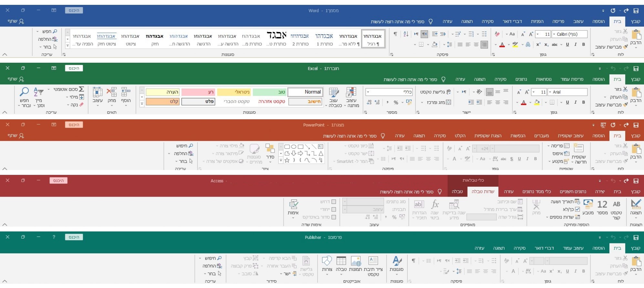Open Word's font size 11 dropdown
644x288 pixels.
point(538,34)
